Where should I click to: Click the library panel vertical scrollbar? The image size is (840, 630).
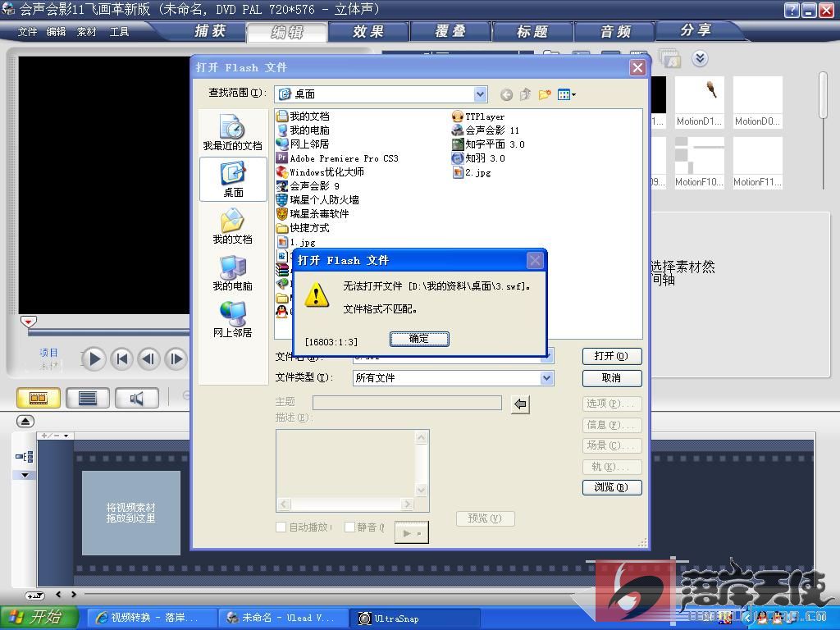coord(824,95)
